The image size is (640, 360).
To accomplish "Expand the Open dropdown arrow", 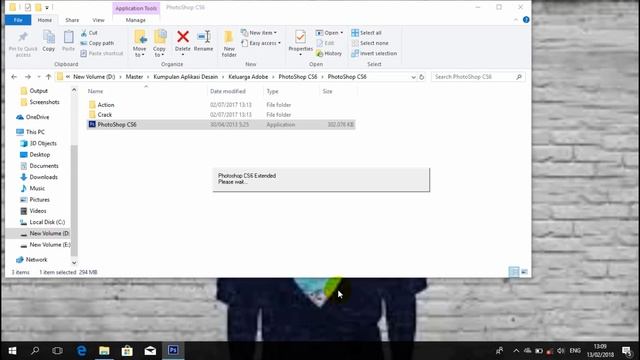I will [342, 33].
